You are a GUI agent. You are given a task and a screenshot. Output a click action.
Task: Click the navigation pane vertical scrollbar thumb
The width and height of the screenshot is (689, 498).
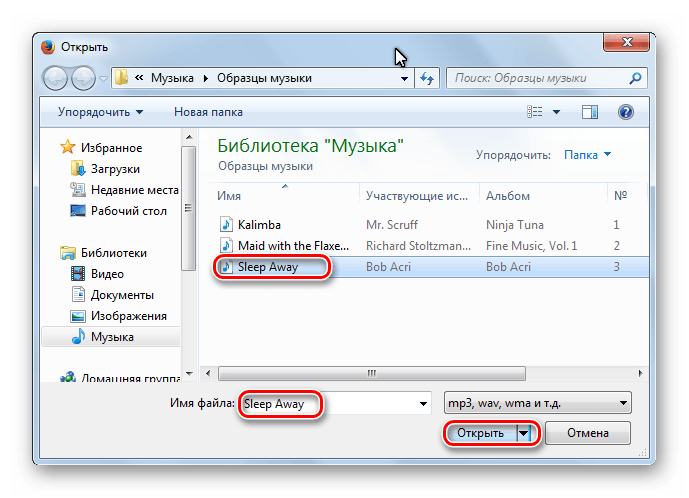(x=189, y=208)
